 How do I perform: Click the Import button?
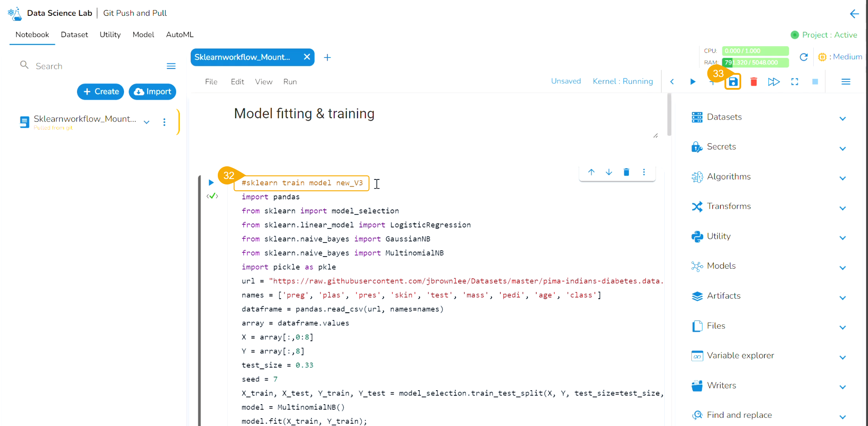[x=152, y=92]
